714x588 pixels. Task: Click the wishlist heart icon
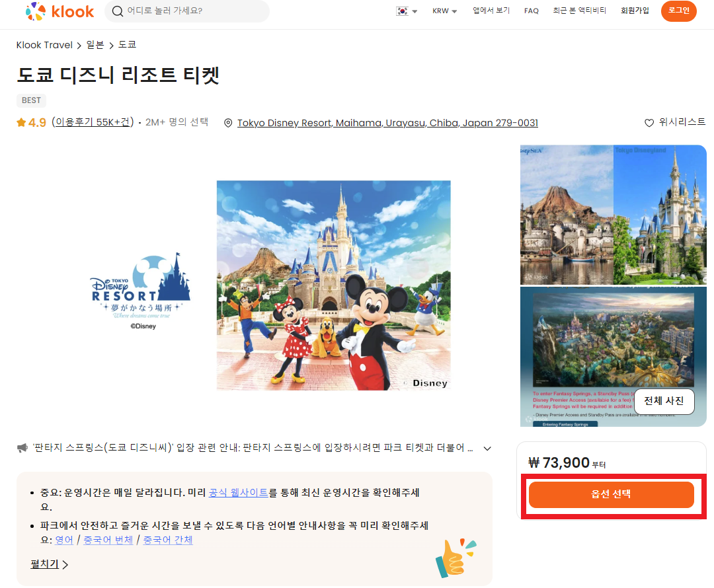pos(649,122)
